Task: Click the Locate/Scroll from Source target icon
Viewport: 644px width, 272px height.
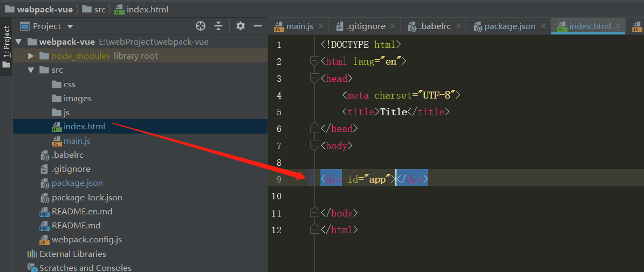Action: click(x=201, y=26)
